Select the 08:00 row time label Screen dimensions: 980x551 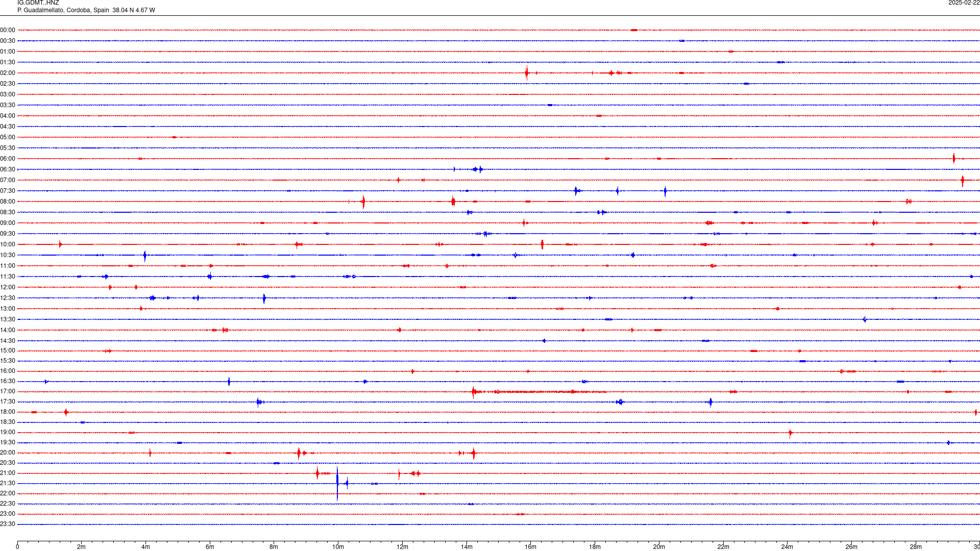pos(8,202)
